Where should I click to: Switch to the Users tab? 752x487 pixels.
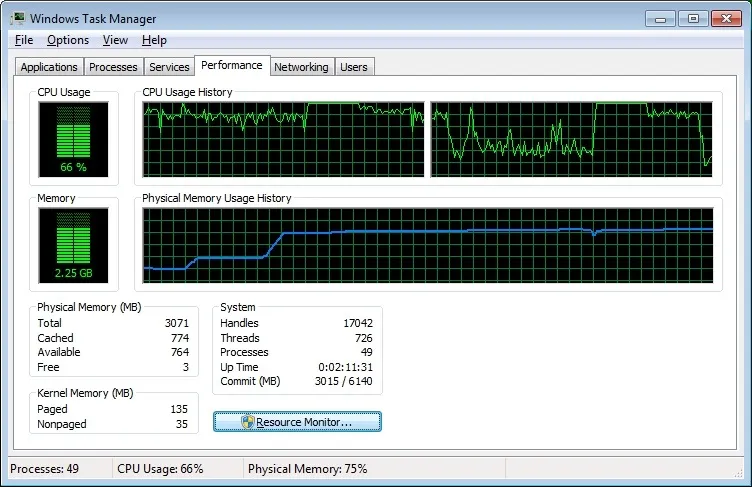point(354,67)
